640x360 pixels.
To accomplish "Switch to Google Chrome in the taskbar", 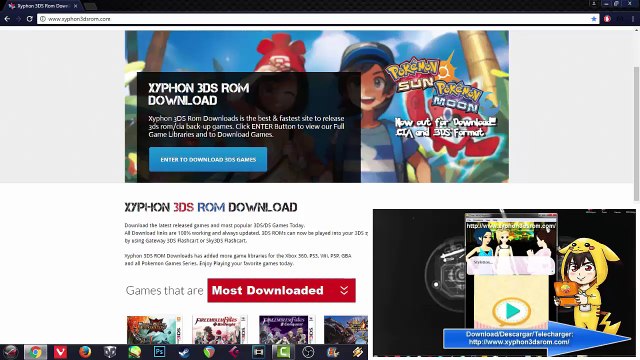I will tap(36, 352).
